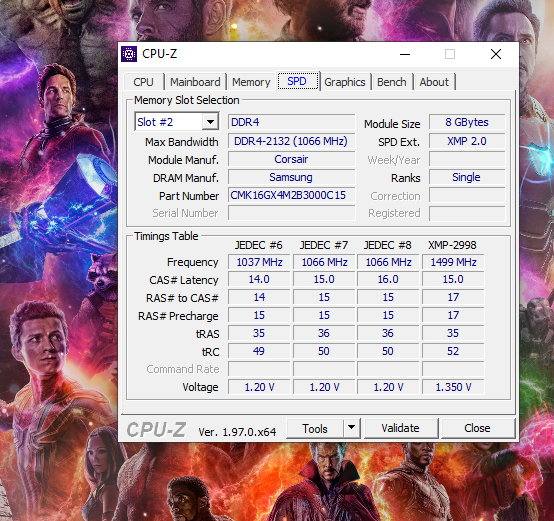The image size is (554, 521).
Task: Select part number CMK16GX4M2B3000C15
Action: coord(291,195)
